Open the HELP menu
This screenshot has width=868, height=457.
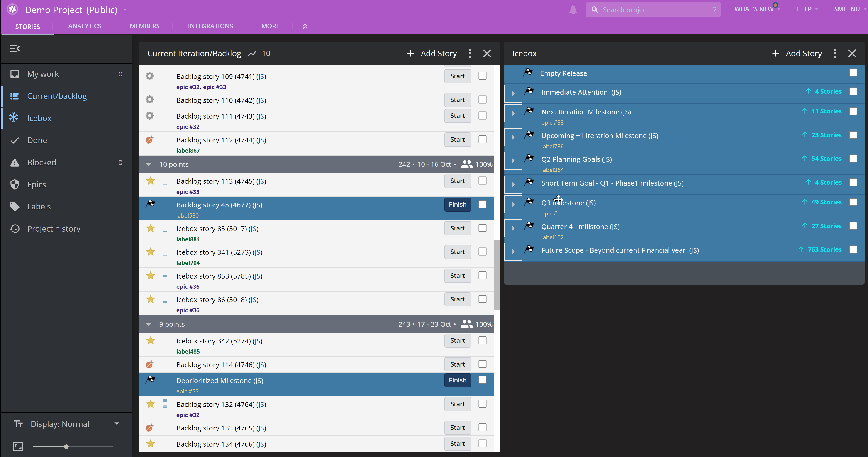coord(807,9)
